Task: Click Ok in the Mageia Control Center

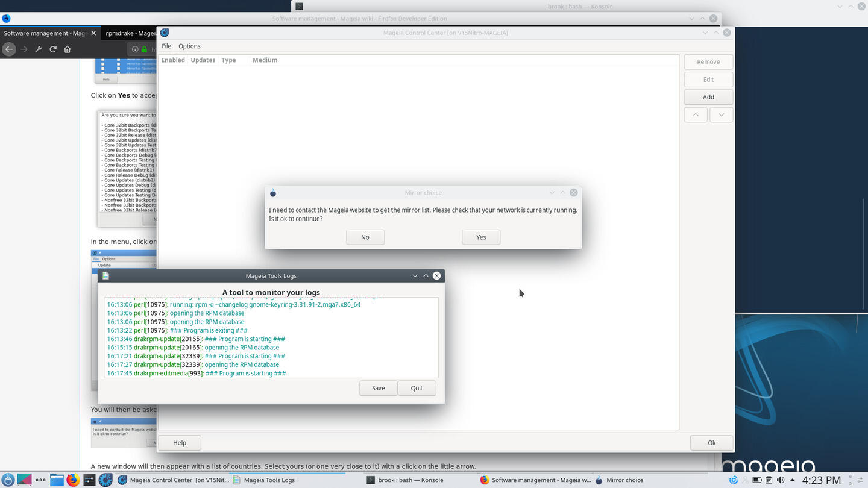Action: [711, 443]
